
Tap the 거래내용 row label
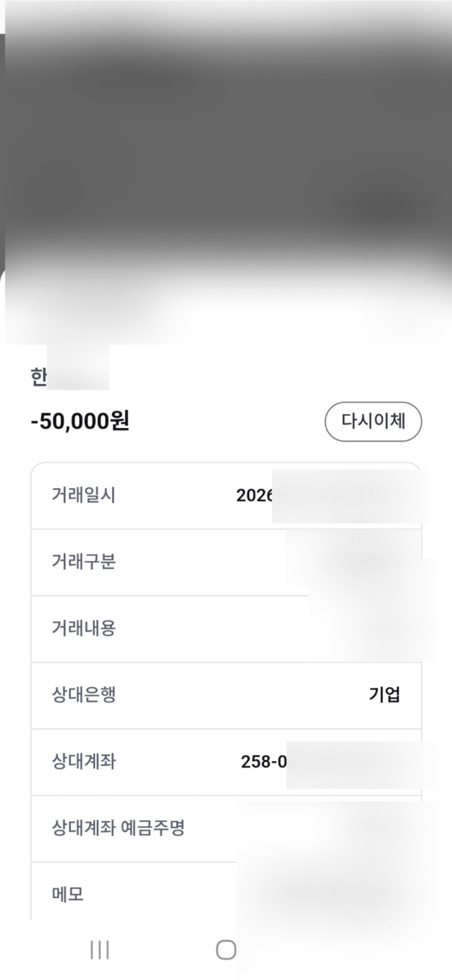tap(84, 628)
